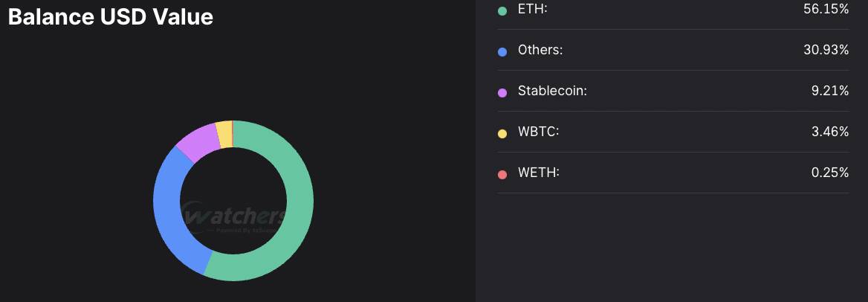This screenshot has width=868, height=302.
Task: Click the purple Stablecoin legend dot
Action: pos(502,92)
